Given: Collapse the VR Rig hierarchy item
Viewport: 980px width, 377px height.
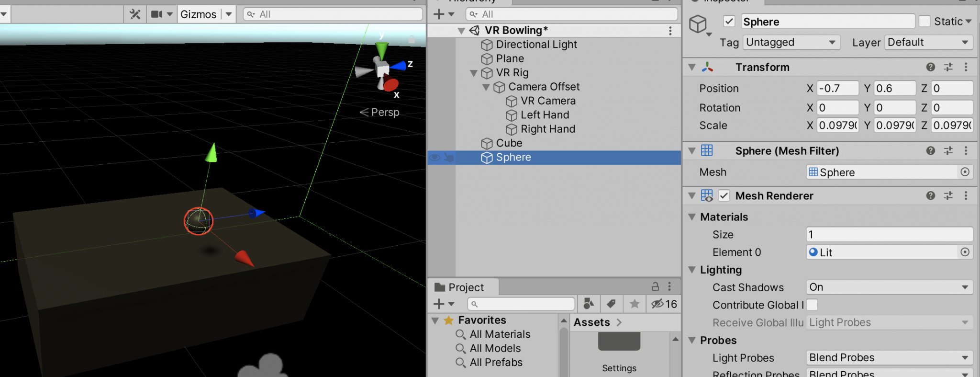Looking at the screenshot, I should point(474,73).
